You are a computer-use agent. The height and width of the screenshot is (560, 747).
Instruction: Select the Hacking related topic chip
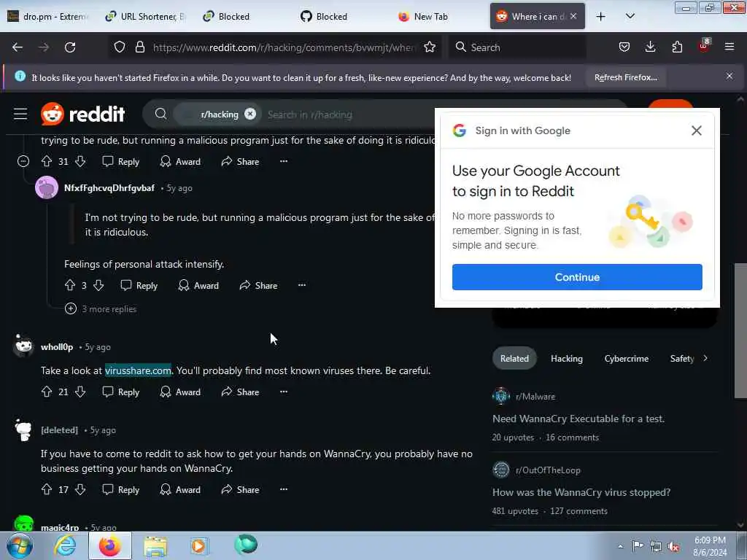point(566,359)
